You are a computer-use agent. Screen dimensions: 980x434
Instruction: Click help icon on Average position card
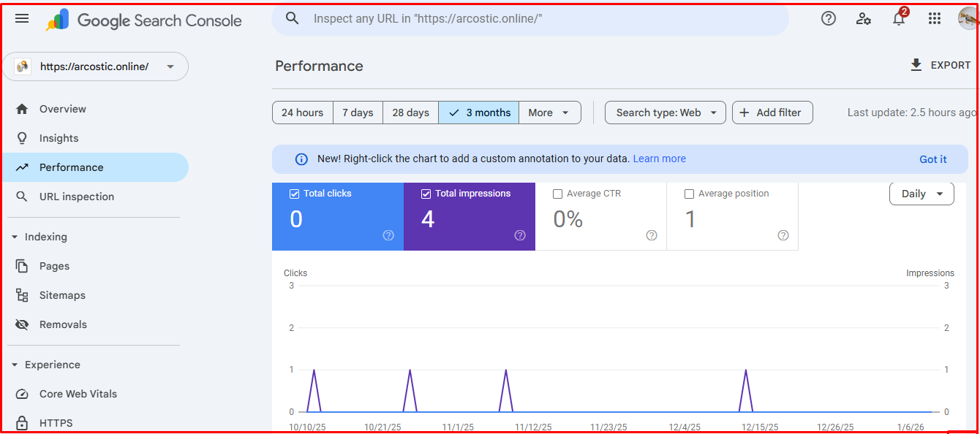[783, 235]
